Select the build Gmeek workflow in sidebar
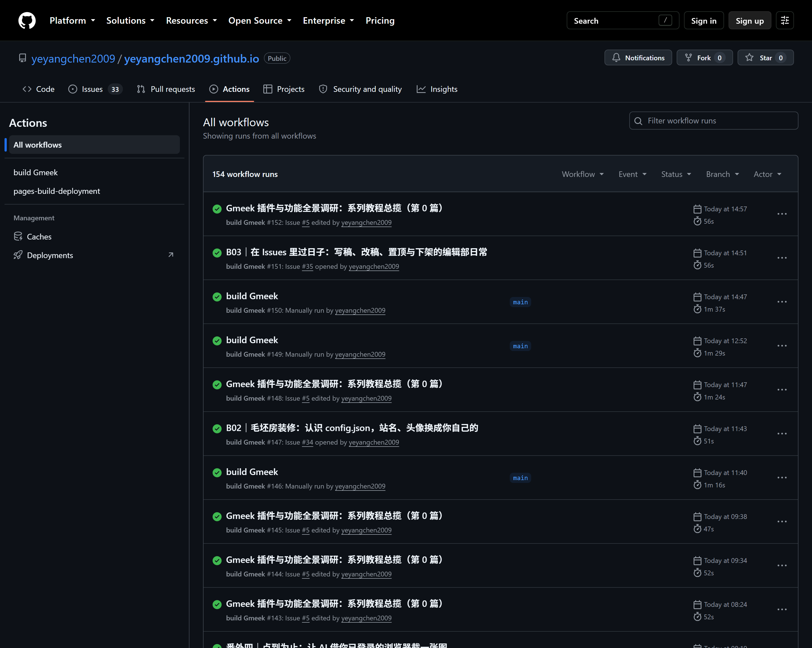This screenshot has height=648, width=812. (94, 172)
